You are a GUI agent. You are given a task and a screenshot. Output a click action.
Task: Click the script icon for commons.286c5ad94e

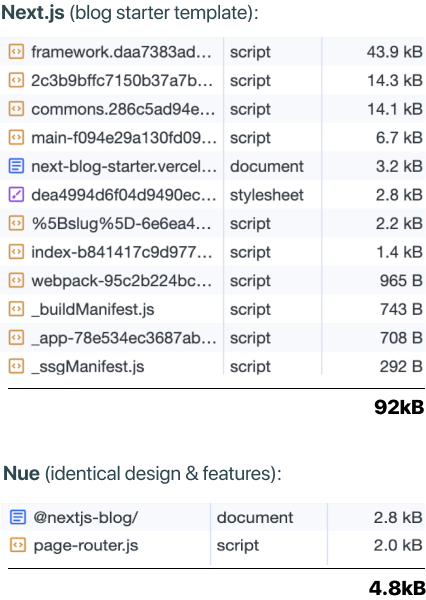(x=16, y=109)
